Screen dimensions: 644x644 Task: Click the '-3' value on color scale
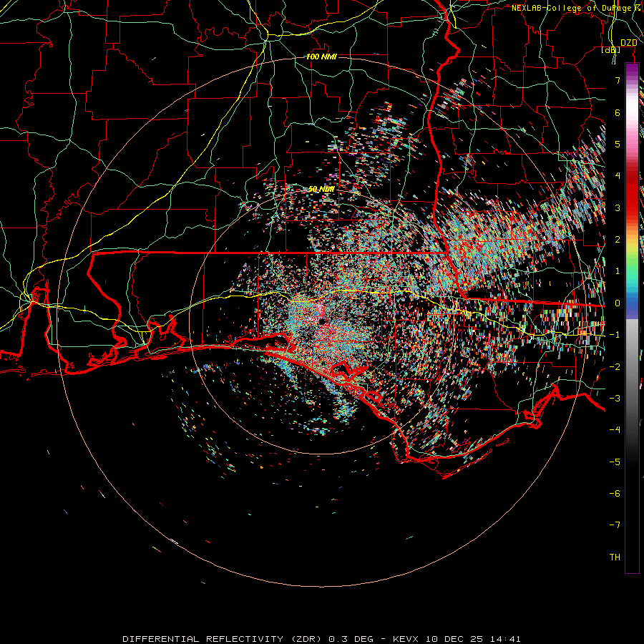click(615, 399)
